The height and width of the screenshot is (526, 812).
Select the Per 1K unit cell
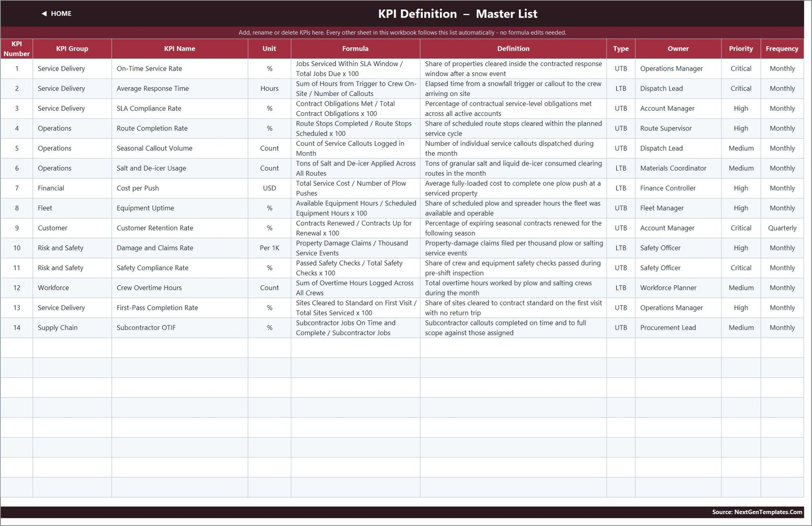pyautogui.click(x=269, y=248)
